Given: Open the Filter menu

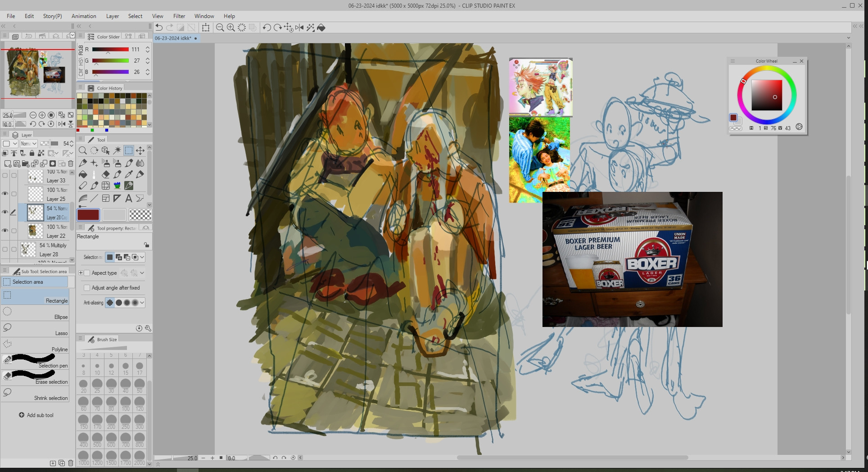Looking at the screenshot, I should tap(179, 16).
